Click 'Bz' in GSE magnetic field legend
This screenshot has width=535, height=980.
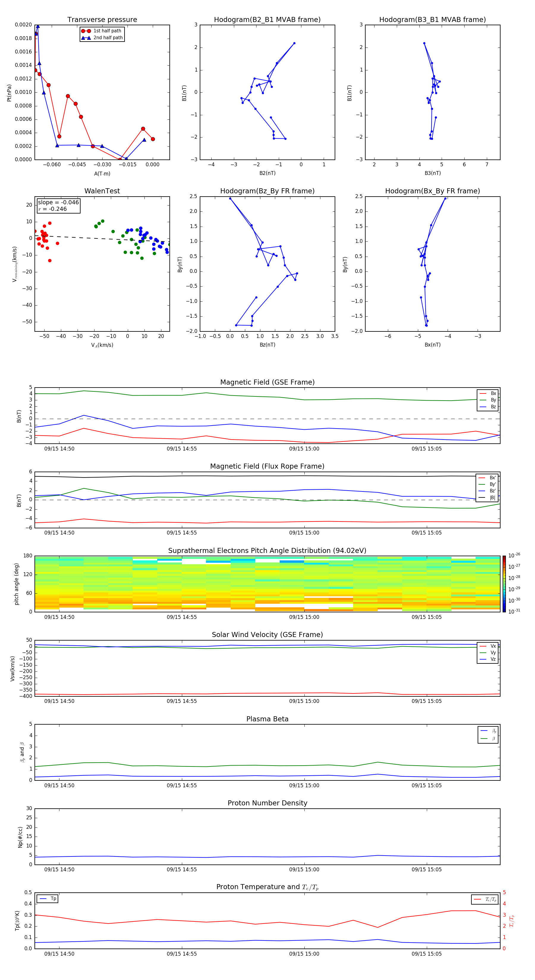[x=493, y=407]
